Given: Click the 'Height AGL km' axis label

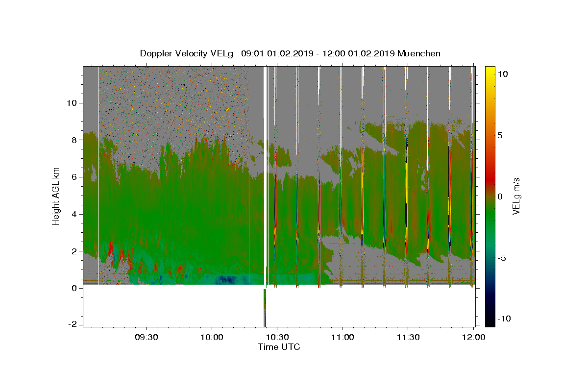Looking at the screenshot, I should (56, 196).
